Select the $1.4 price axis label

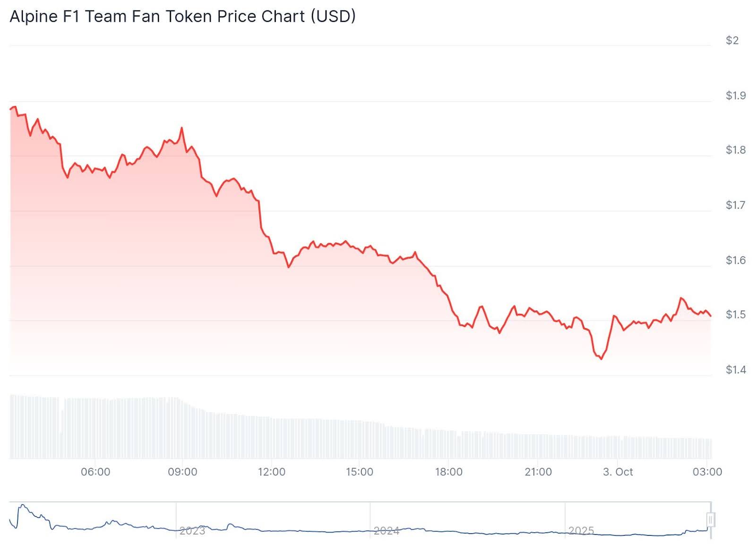tap(736, 370)
